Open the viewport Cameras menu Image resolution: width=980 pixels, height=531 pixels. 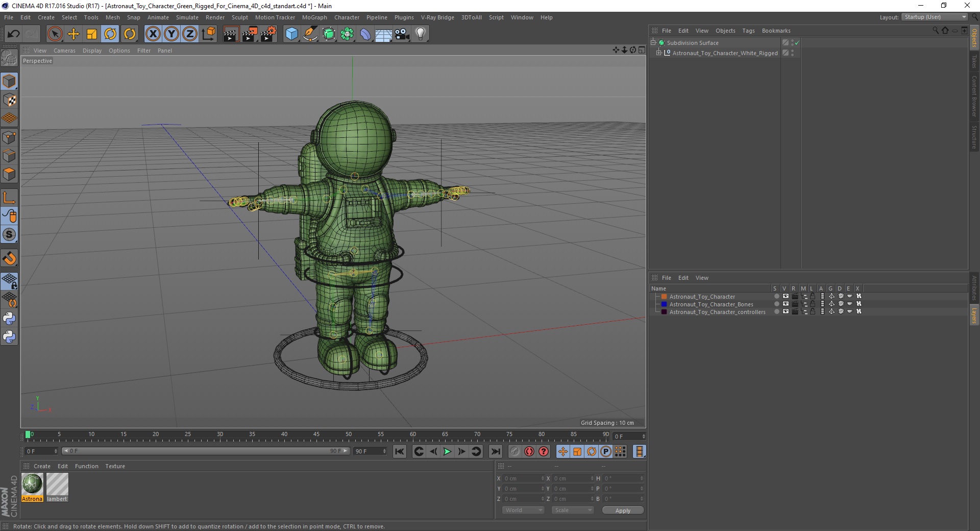click(64, 51)
